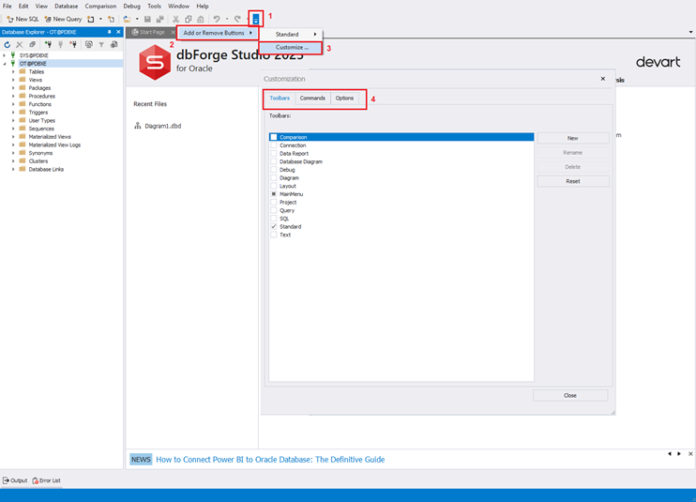
Task: Open the Output panel tab
Action: pyautogui.click(x=15, y=481)
